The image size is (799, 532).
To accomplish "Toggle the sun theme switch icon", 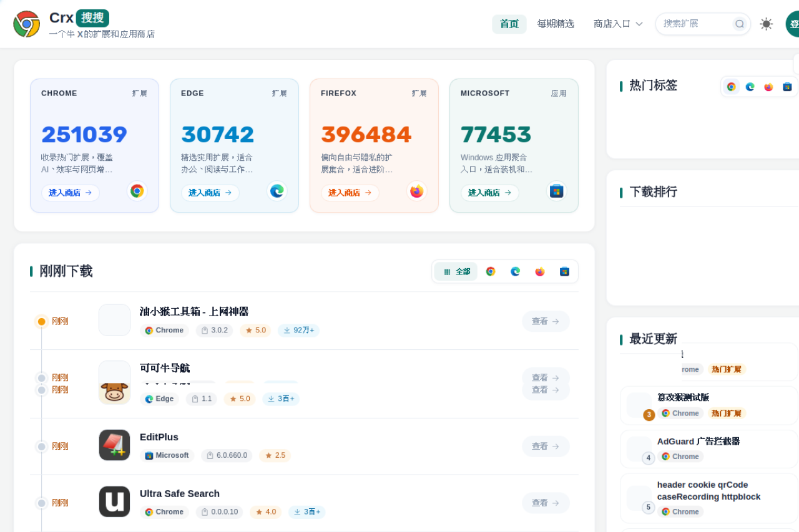I will click(x=766, y=24).
